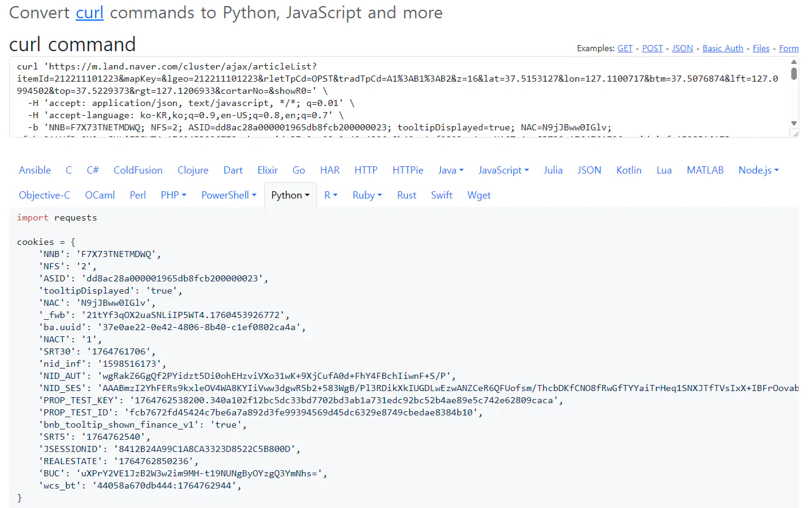Expand the Java dropdown
This screenshot has width=812, height=508.
pos(451,170)
